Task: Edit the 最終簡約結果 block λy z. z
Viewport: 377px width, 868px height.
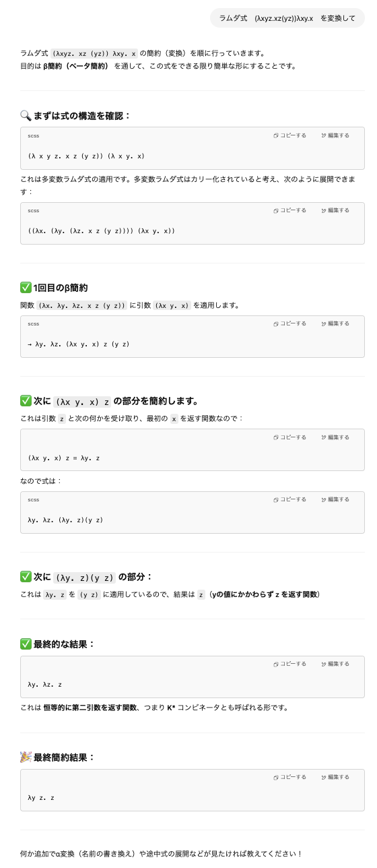Action: [335, 777]
